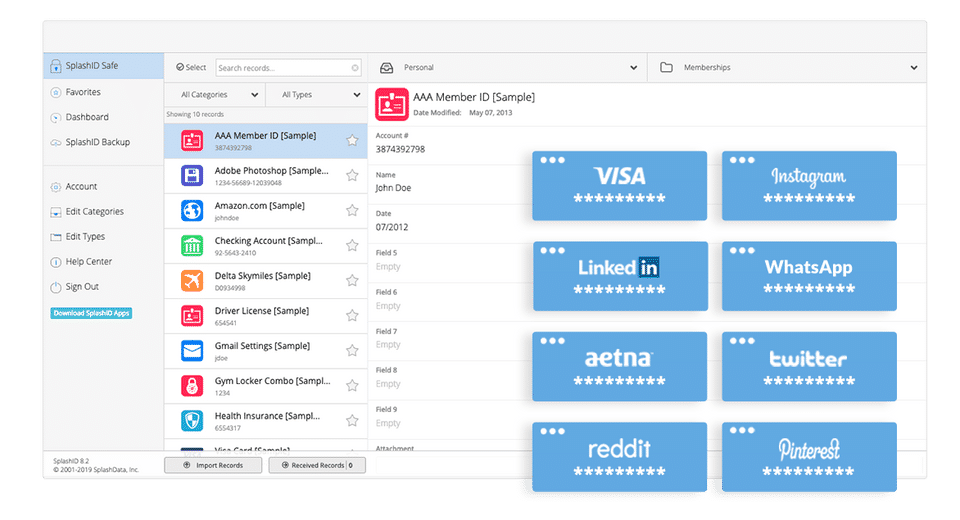Select the Checking Account [Sample] record
Viewport: 960px width, 520px height.
point(265,246)
